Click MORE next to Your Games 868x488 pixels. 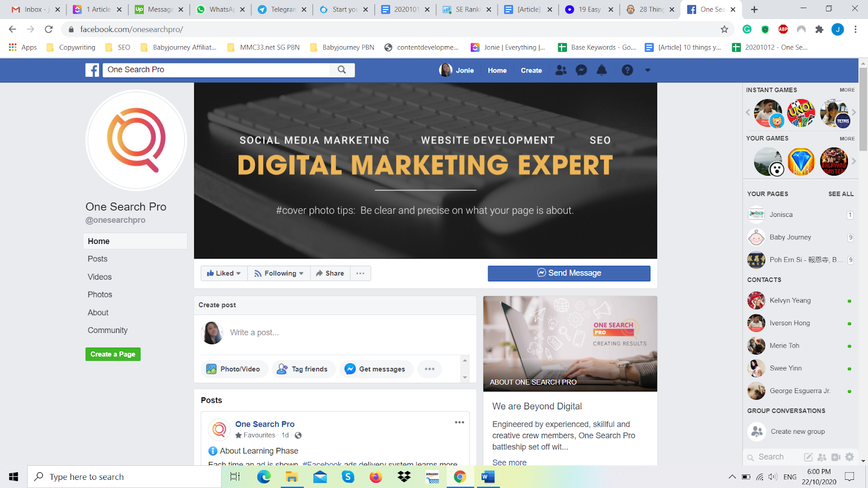[847, 139]
